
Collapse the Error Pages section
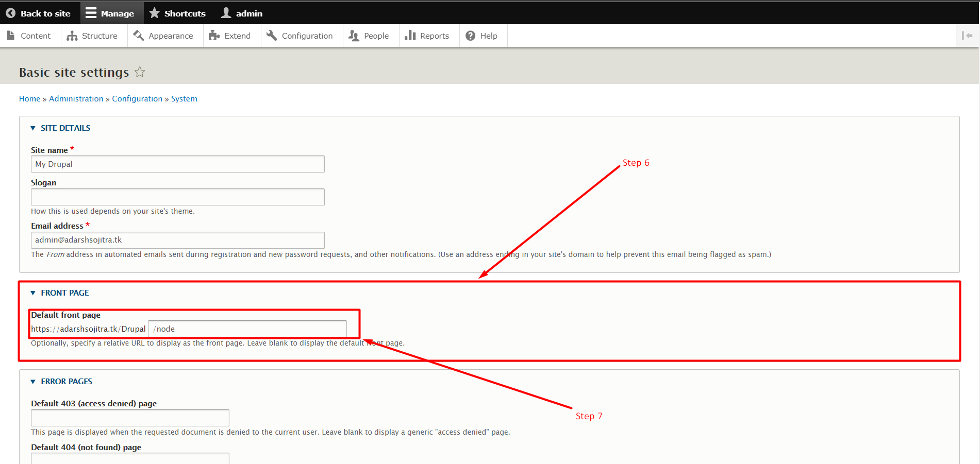(61, 382)
